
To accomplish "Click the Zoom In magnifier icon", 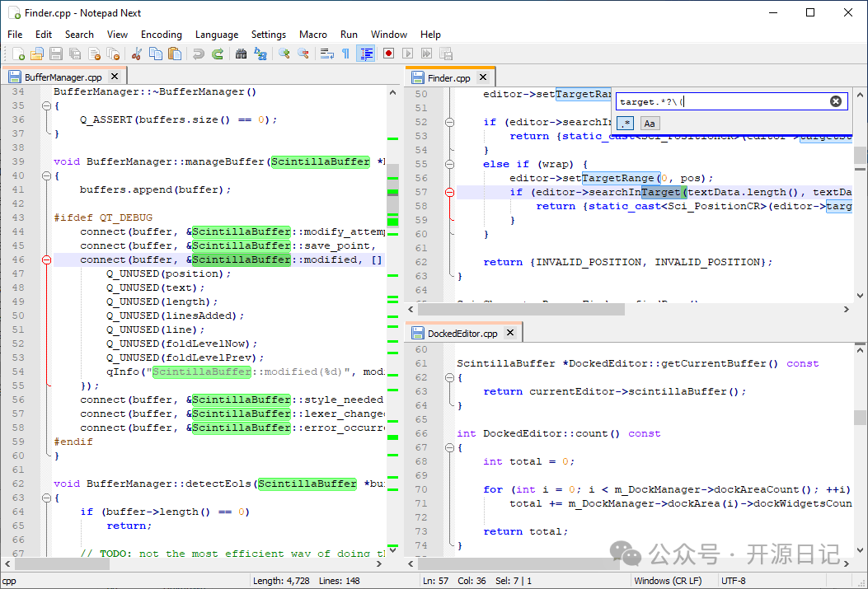I will tap(284, 54).
